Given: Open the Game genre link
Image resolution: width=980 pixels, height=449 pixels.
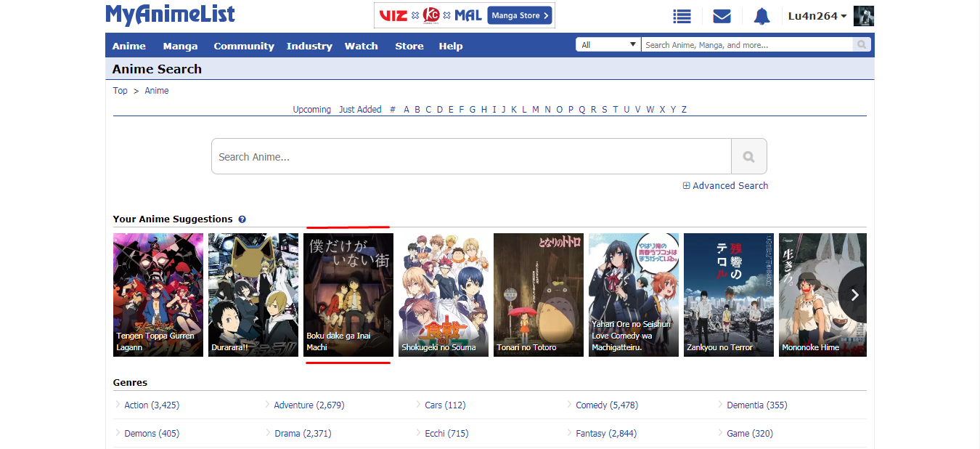Looking at the screenshot, I should click(750, 434).
